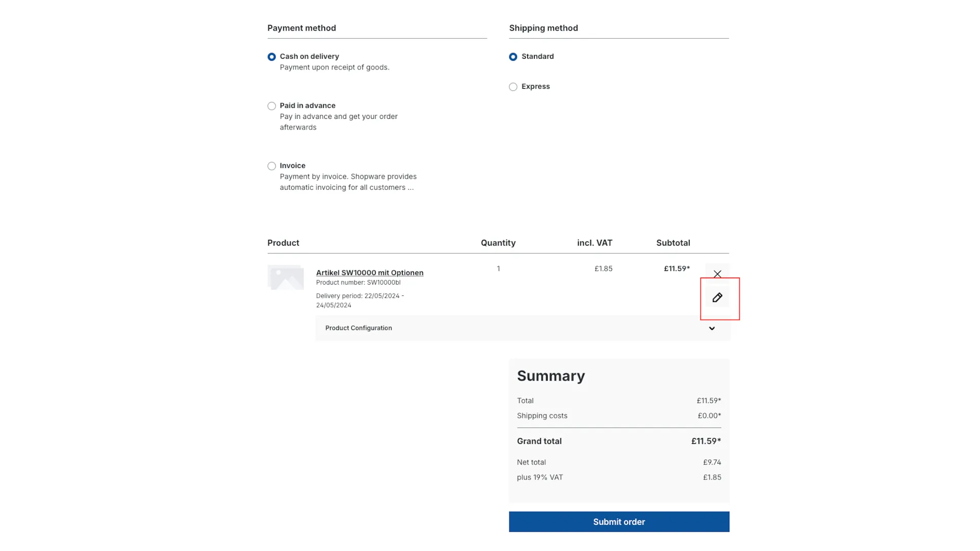Click the Grand total amount in Summary
980x551 pixels.
coord(706,441)
